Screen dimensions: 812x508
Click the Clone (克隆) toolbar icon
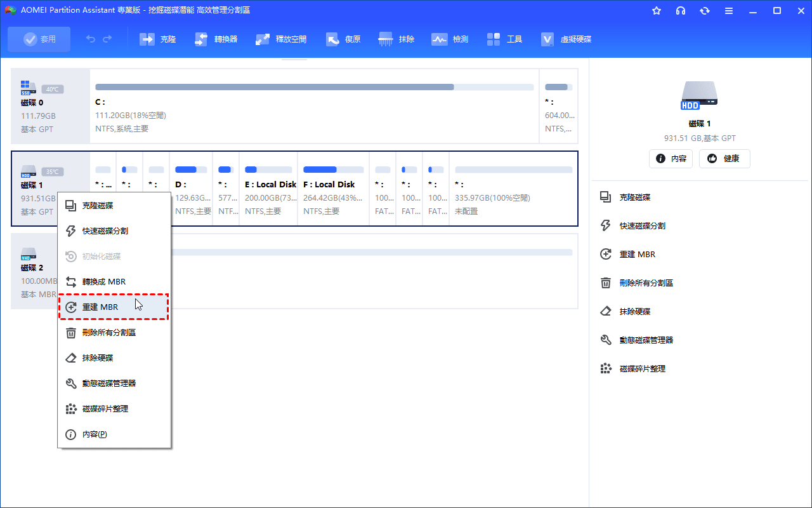147,39
